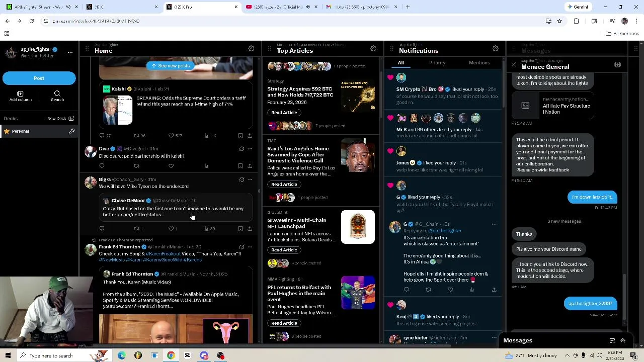This screenshot has height=362, width=644.
Task: Select the Mentions notifications tab
Action: (x=479, y=63)
